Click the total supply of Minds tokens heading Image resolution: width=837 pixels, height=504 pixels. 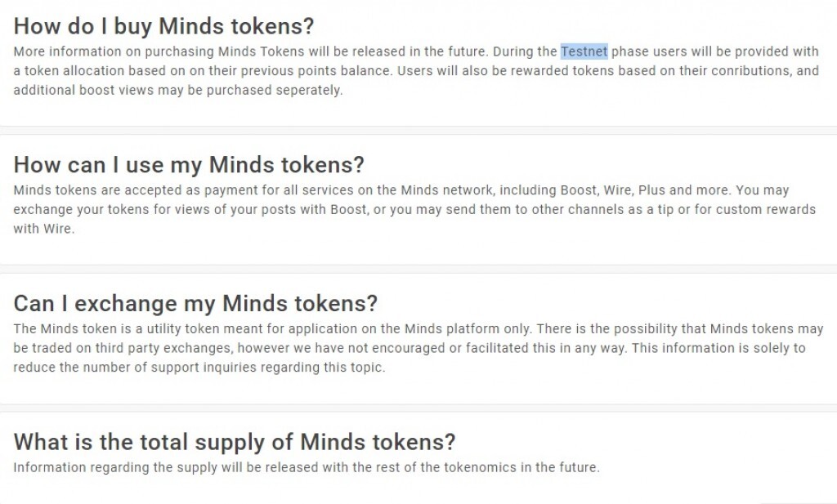(x=235, y=443)
